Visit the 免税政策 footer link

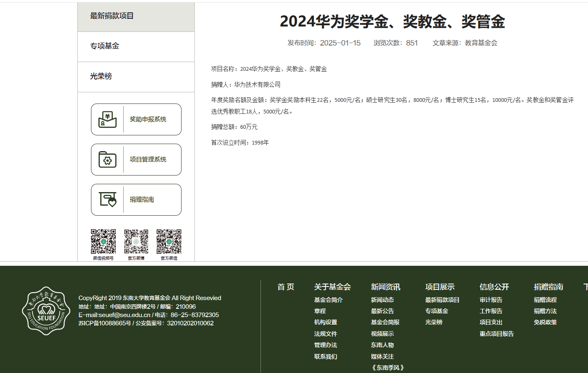click(x=545, y=322)
